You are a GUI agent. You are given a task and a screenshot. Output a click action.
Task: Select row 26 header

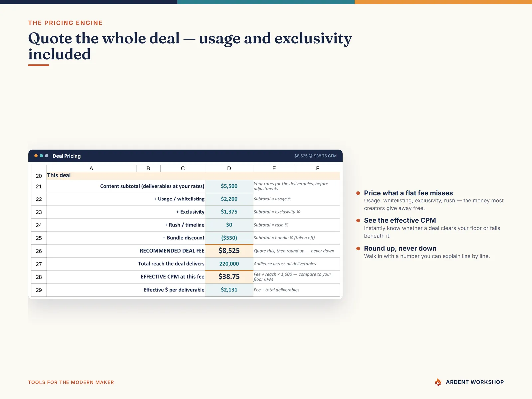click(x=39, y=251)
